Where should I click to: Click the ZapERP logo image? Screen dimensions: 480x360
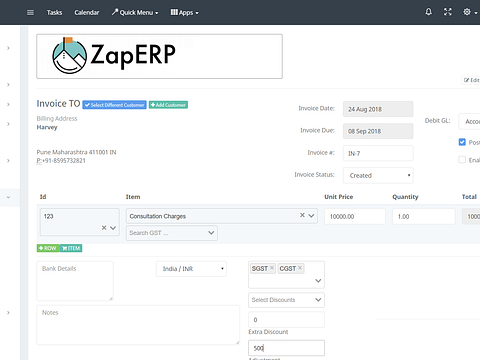point(159,56)
